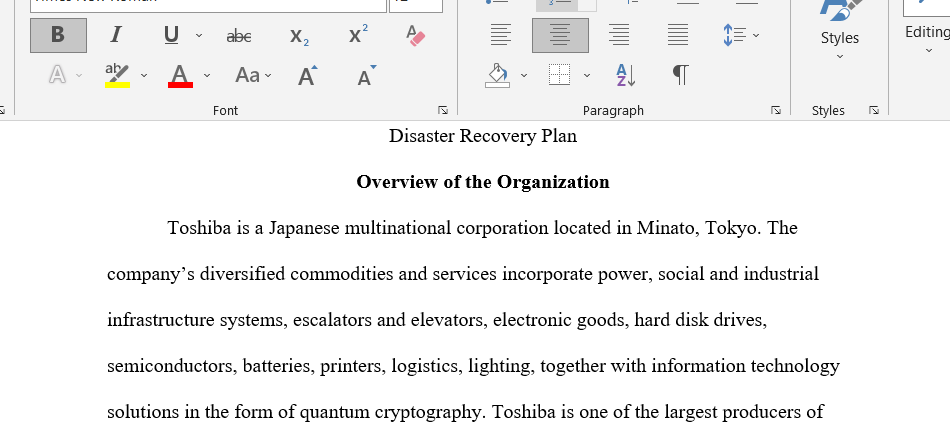Open Paragraph dialog launcher
This screenshot has width=950, height=435.
(x=776, y=110)
